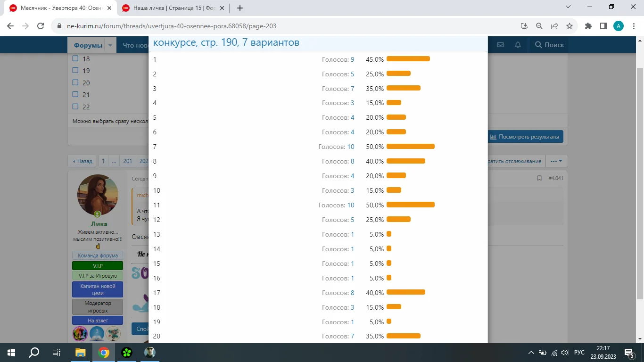Close the "Месячник - Увертюра 40" tab
The image size is (644, 362).
108,8
